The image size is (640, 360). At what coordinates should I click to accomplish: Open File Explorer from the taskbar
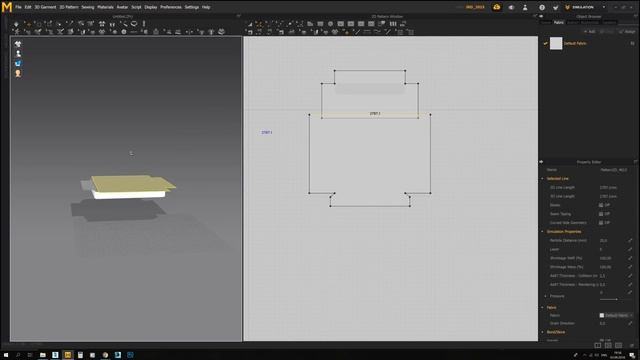pyautogui.click(x=42, y=355)
